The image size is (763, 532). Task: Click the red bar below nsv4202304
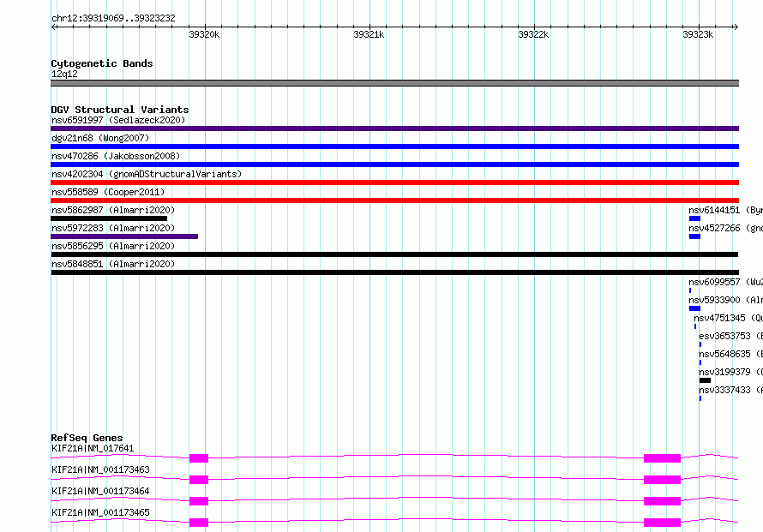394,182
